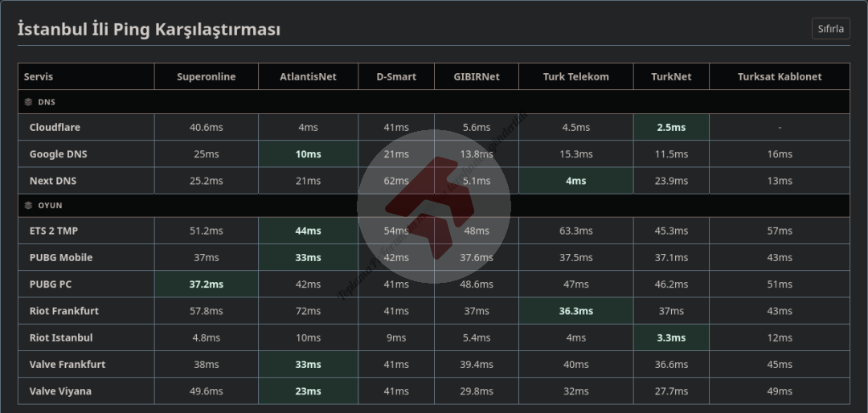This screenshot has height=413, width=868.
Task: Select the Turk Telekom column header
Action: coord(575,76)
